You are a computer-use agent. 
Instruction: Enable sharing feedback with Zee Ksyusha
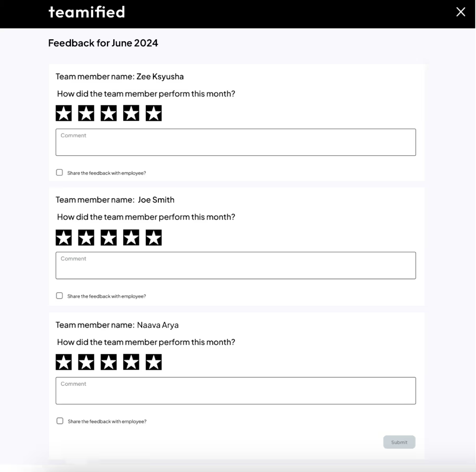(59, 172)
